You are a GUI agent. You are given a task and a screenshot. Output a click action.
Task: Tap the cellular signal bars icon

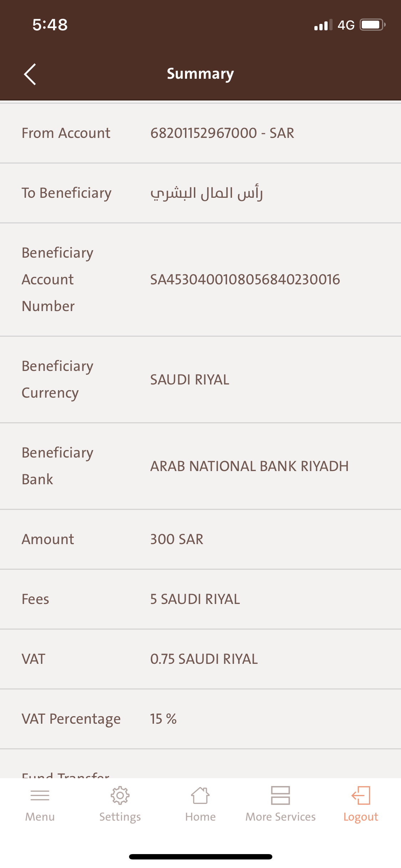click(323, 25)
